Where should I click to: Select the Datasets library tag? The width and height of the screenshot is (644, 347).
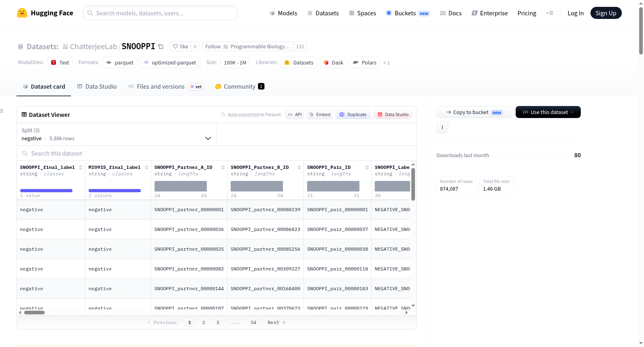click(299, 62)
